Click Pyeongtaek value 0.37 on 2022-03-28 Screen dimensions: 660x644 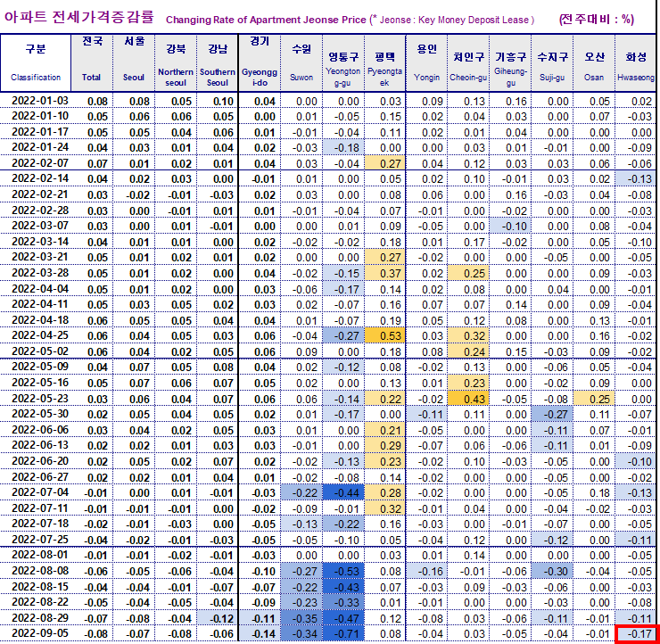(x=385, y=273)
